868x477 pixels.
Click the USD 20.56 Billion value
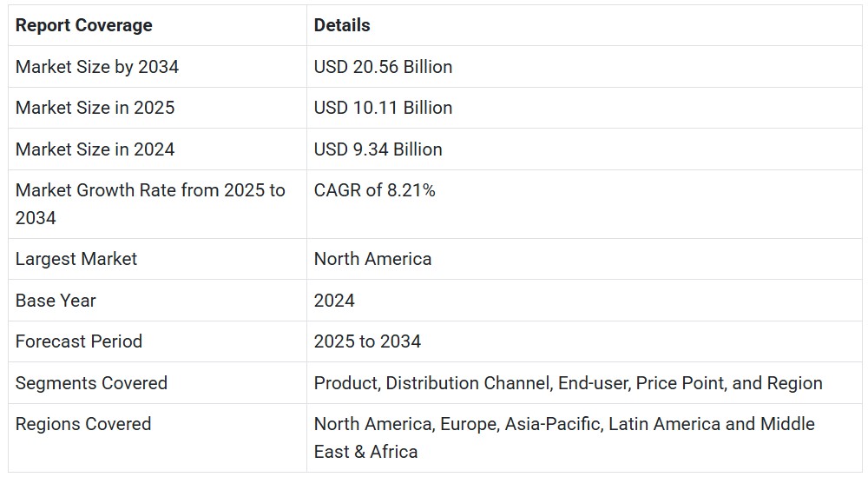pos(383,67)
